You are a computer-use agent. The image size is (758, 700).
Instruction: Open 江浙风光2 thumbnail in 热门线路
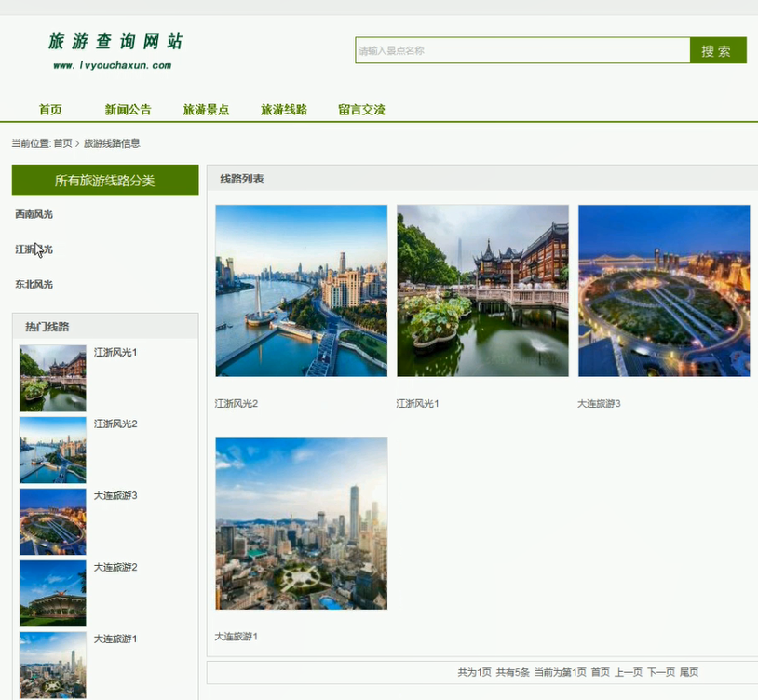[x=53, y=450]
